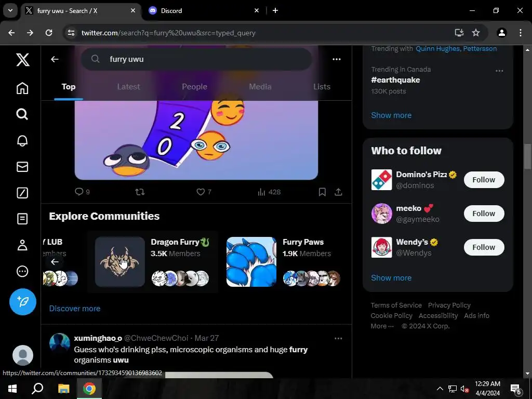Open xuminghao_o post options menu

pyautogui.click(x=338, y=338)
